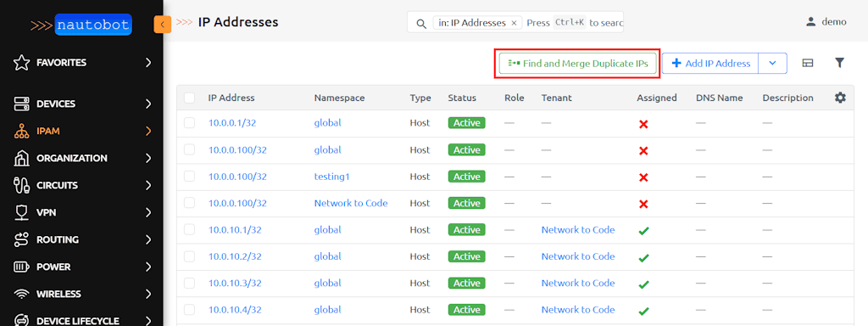Click the IPAM hierarchy icon

21,132
